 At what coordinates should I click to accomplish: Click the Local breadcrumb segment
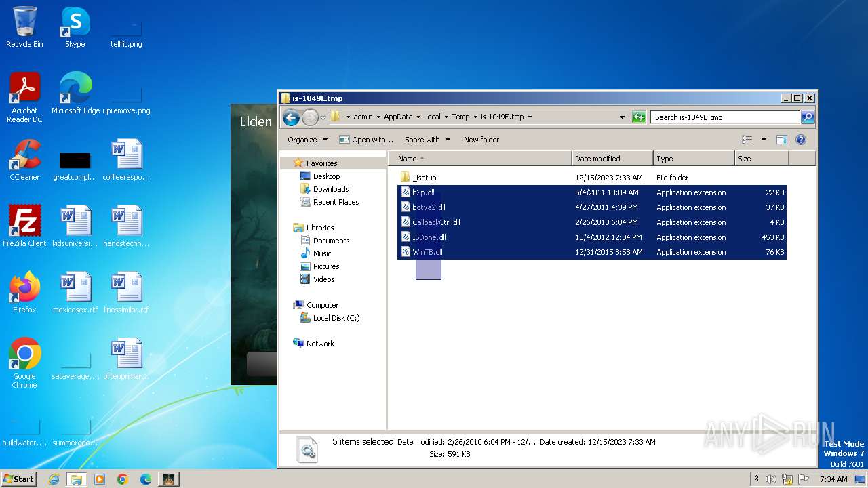[x=432, y=117]
